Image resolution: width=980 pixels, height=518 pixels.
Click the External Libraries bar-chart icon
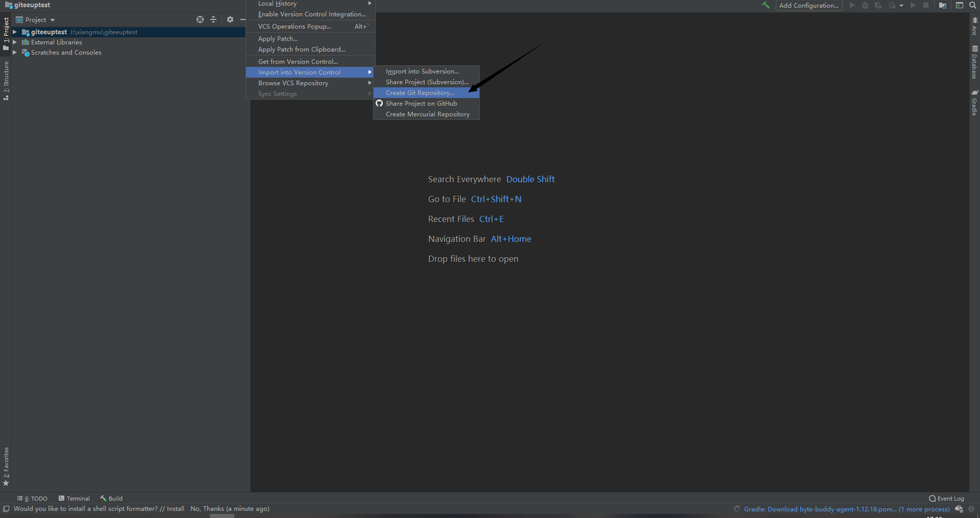26,42
